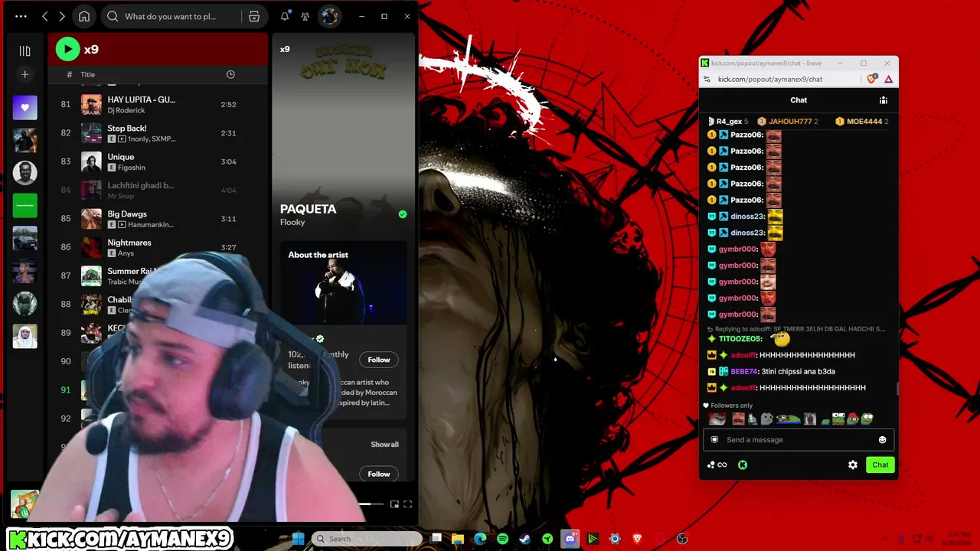Open Liked Songs in the Spotify sidebar
980x551 pixels.
(x=24, y=108)
